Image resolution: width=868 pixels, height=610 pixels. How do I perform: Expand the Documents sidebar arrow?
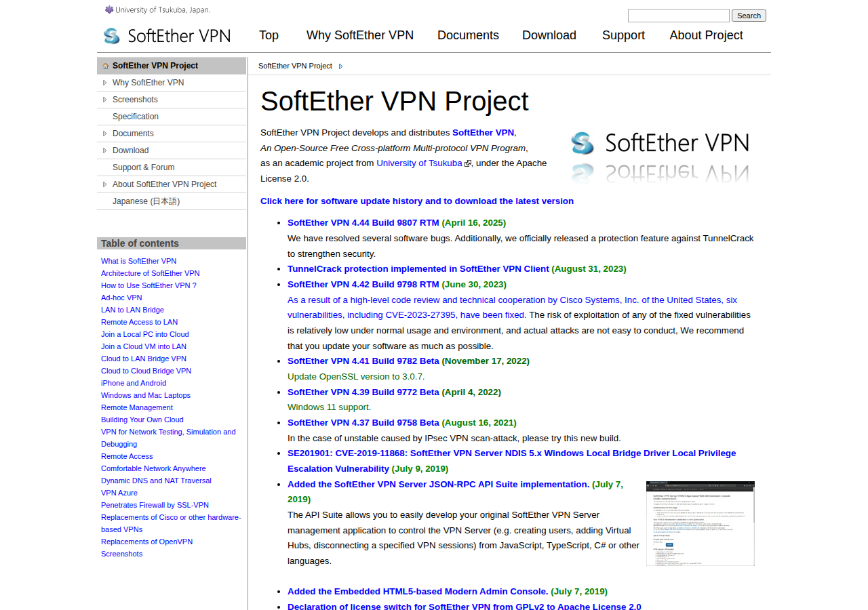click(104, 134)
